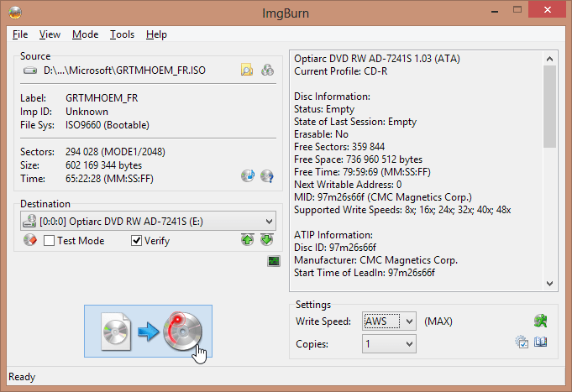
Task: Uncheck the Verify checkbox
Action: click(136, 241)
